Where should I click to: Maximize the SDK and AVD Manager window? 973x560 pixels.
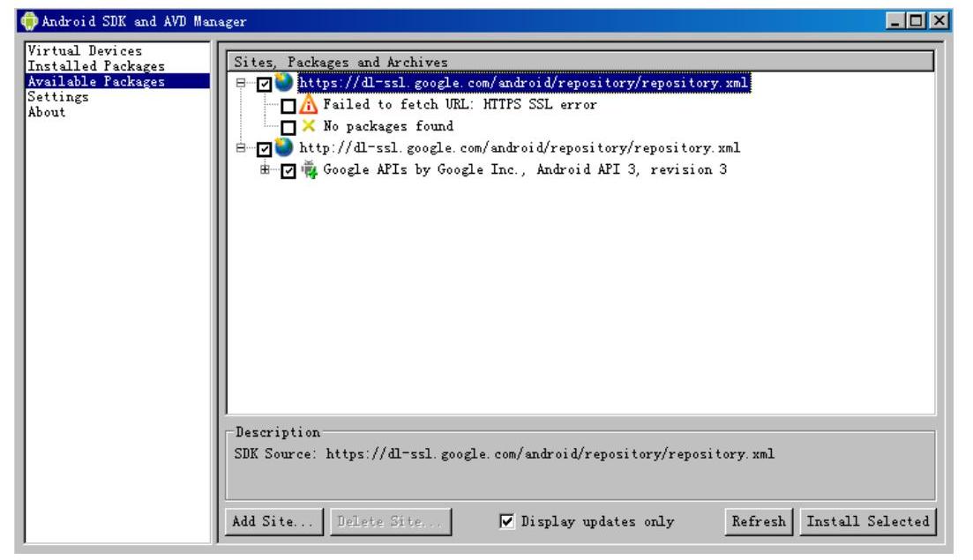916,21
